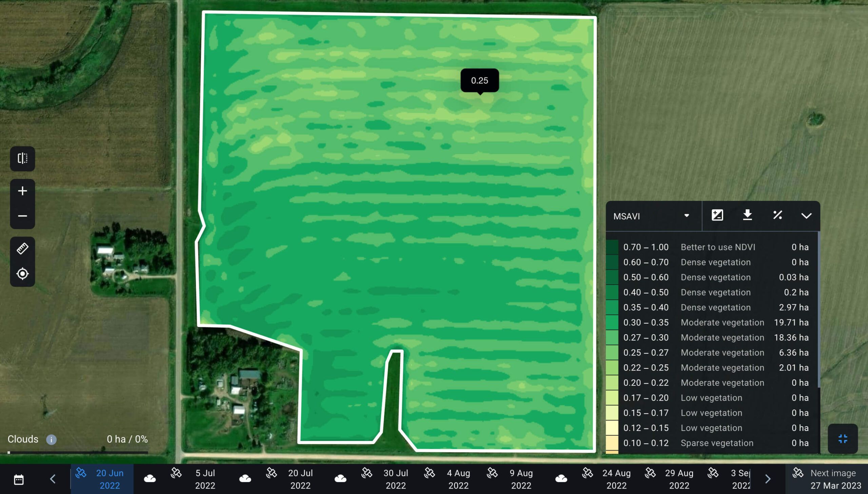Click the 0.25 value tooltip on the field
Screen dimensions: 868x494
[x=479, y=80]
